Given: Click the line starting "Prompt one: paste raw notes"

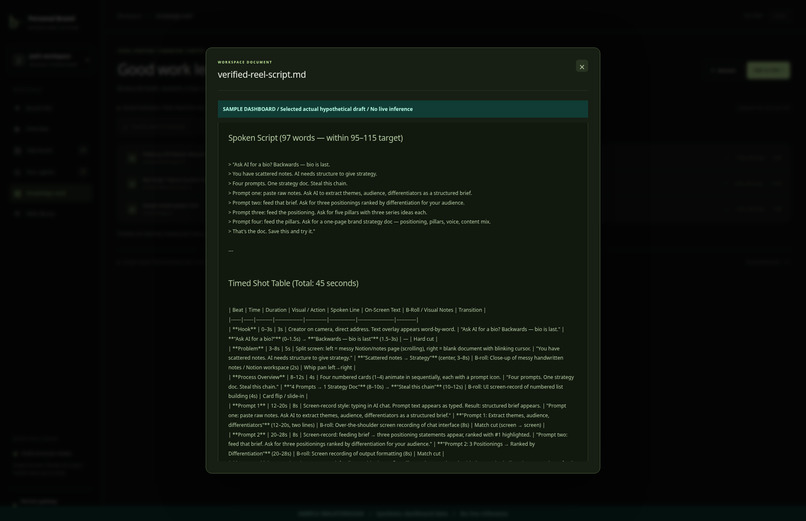Looking at the screenshot, I should (350, 193).
